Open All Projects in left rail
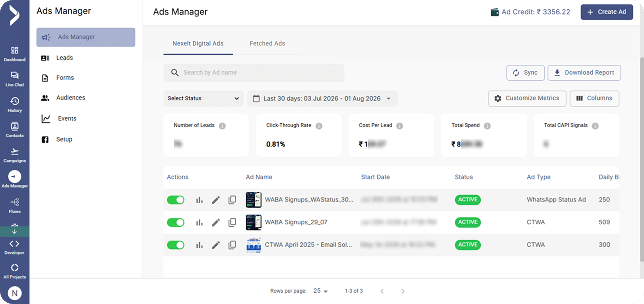This screenshot has width=644, height=304. [x=15, y=271]
